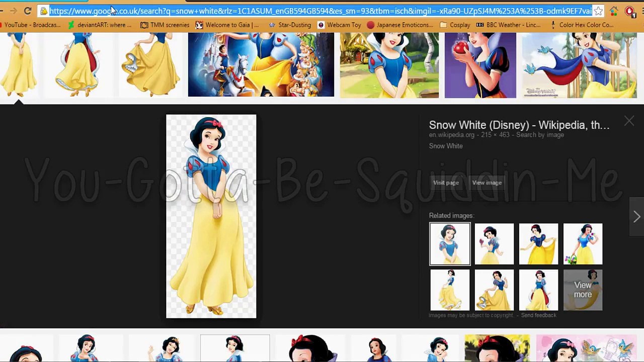This screenshot has width=644, height=362.
Task: Click the Star-Dusting bookmark favicon
Action: point(272,25)
